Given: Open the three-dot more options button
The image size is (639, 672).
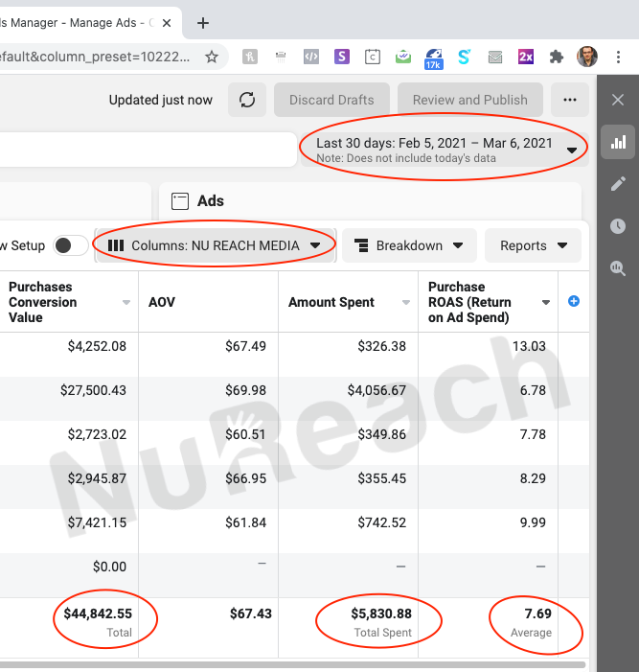Looking at the screenshot, I should (x=570, y=100).
